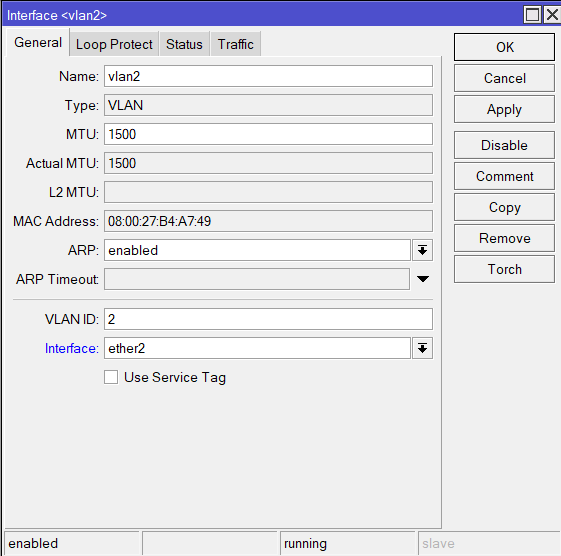The image size is (561, 556).
Task: Confirm changes with the OK button
Action: (504, 47)
